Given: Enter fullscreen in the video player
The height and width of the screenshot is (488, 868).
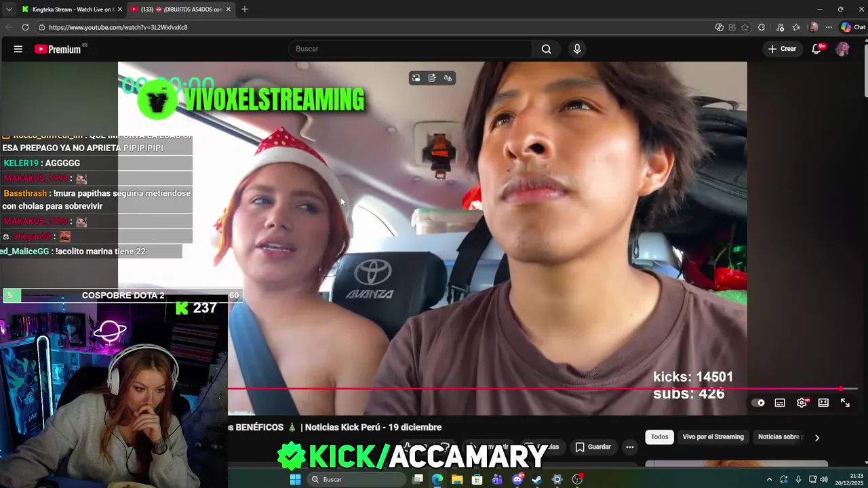Looking at the screenshot, I should tap(845, 403).
